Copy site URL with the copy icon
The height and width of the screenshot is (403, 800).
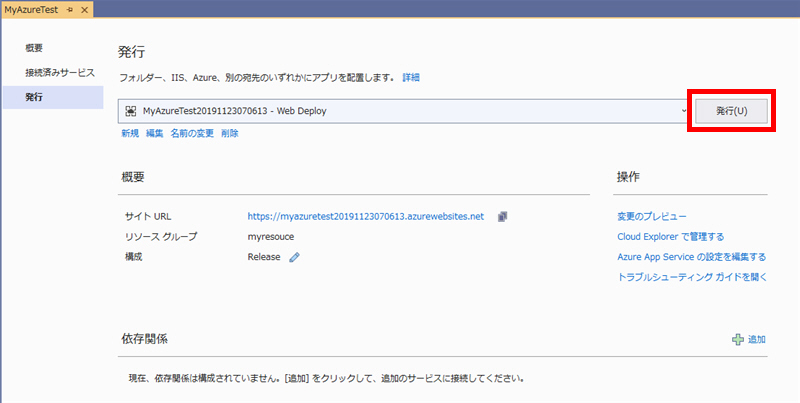[x=503, y=216]
